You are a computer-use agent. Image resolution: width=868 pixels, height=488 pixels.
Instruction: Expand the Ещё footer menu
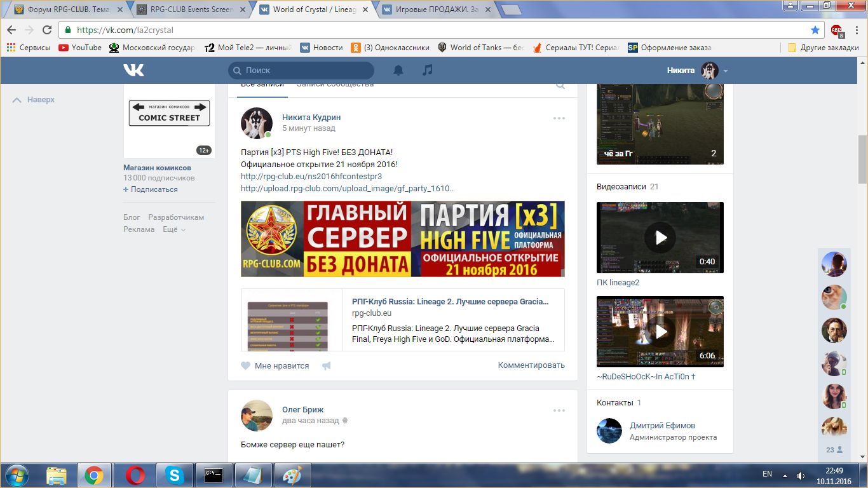click(x=173, y=229)
